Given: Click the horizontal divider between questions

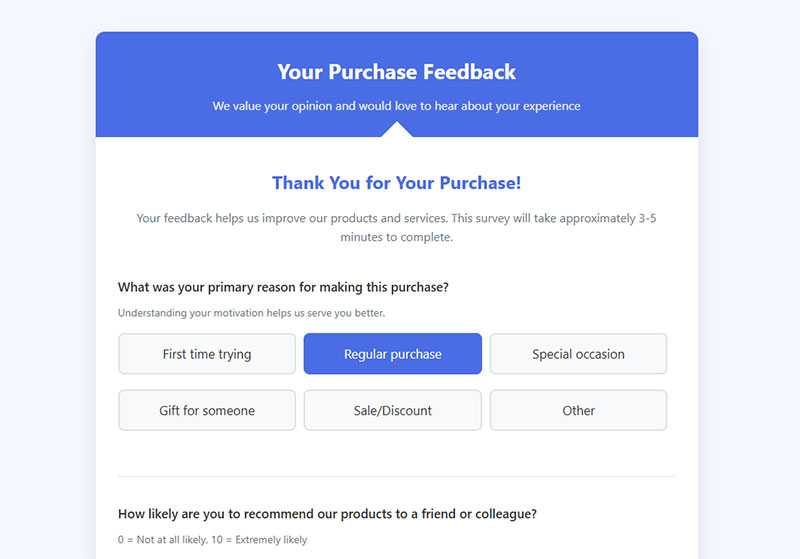Looking at the screenshot, I should [396, 477].
